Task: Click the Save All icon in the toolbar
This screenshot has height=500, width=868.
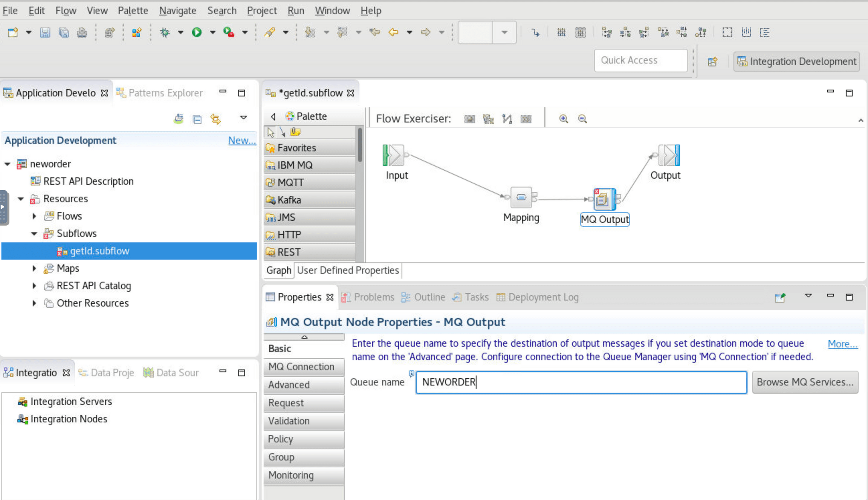Action: [x=63, y=32]
